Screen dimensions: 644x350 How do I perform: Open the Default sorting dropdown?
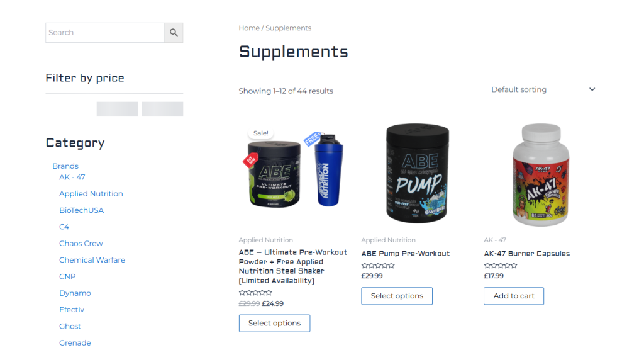tap(543, 89)
